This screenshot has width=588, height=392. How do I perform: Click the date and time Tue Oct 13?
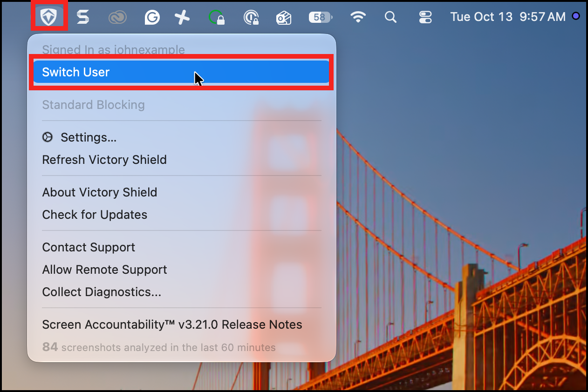click(508, 17)
